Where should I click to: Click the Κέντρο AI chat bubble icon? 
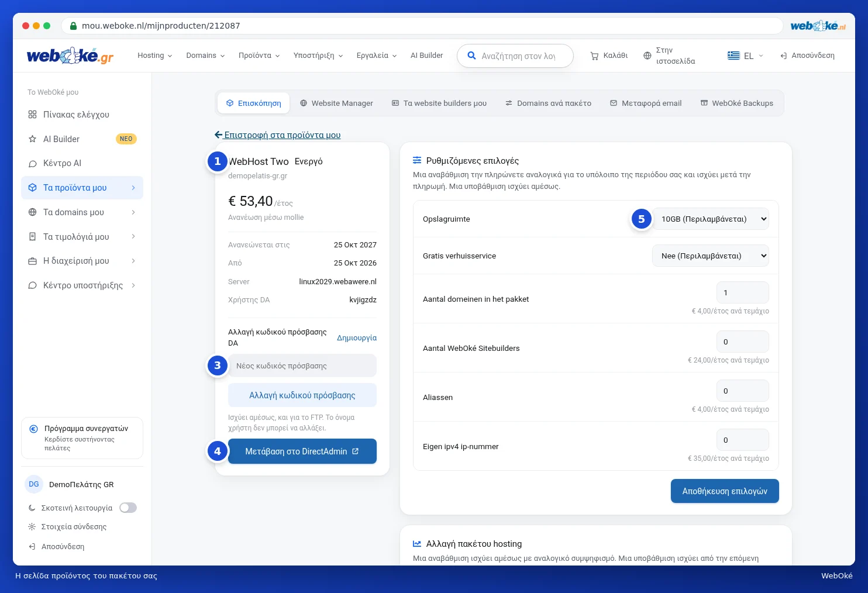click(33, 164)
